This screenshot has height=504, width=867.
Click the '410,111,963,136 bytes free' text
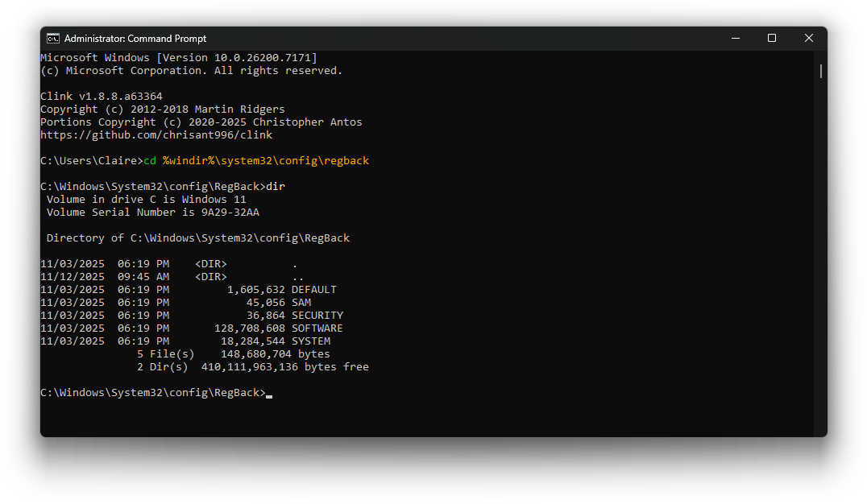coord(284,367)
